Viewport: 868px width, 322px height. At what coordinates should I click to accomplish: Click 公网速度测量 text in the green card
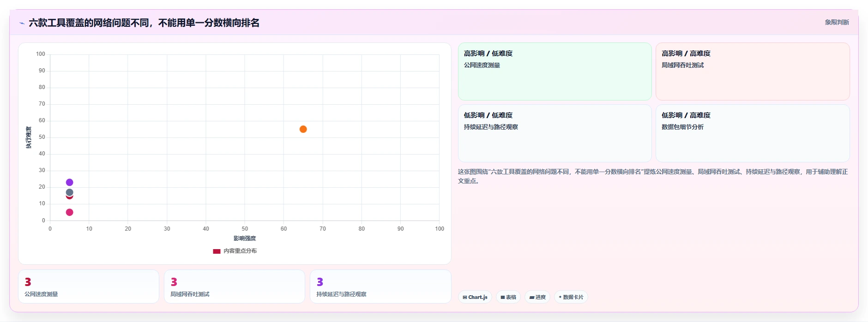pyautogui.click(x=482, y=66)
